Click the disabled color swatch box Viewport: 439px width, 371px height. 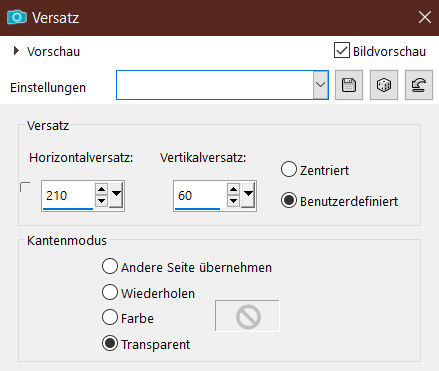[x=247, y=316]
